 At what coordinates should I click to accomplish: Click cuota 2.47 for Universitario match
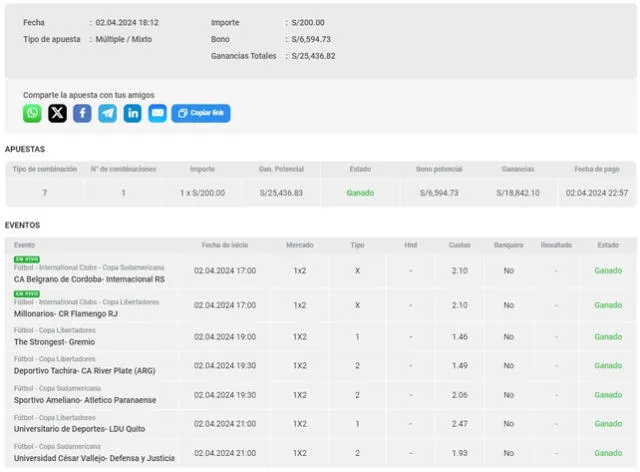[x=460, y=424]
